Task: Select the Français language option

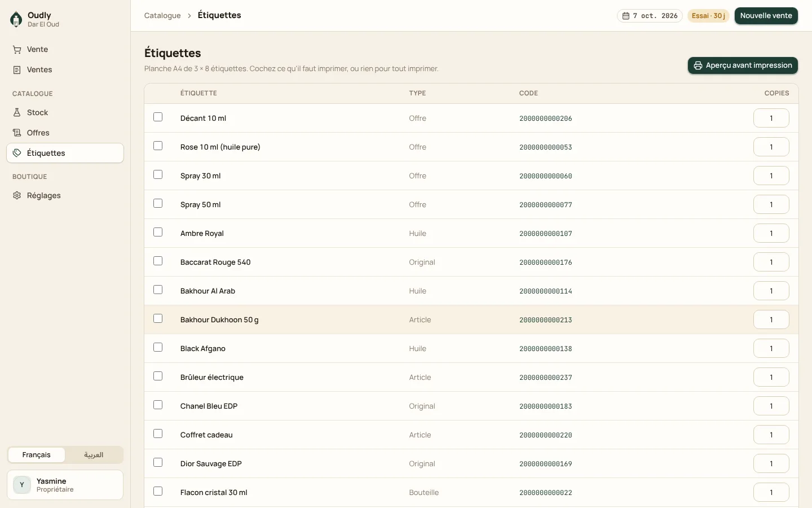Action: (x=37, y=455)
